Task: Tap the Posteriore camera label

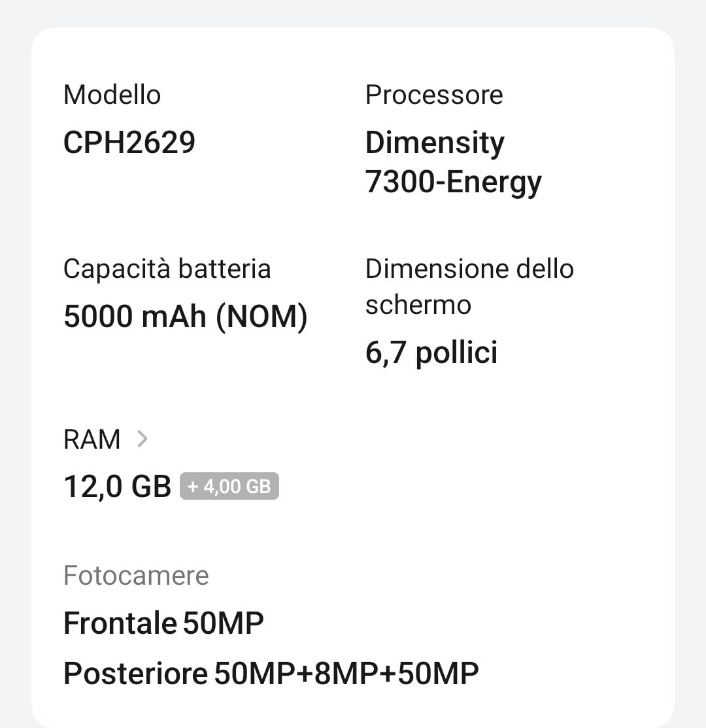Action: point(135,673)
